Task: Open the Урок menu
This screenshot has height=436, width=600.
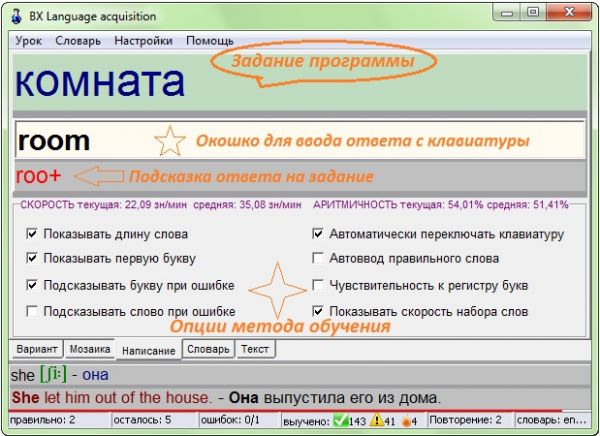Action: pos(29,41)
